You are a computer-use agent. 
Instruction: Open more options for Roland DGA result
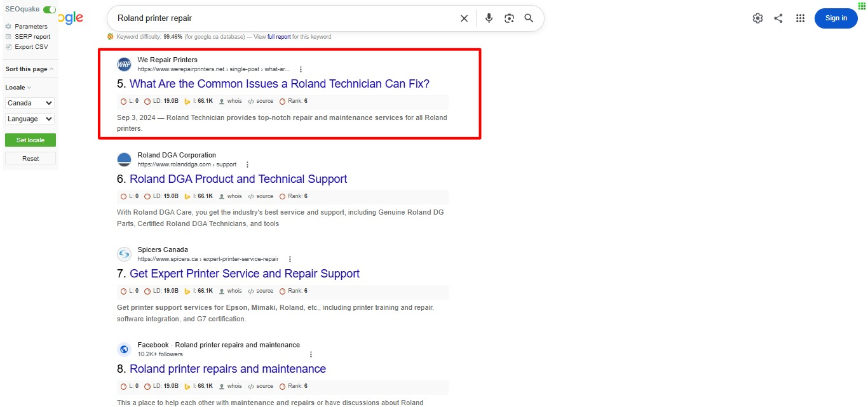click(x=247, y=164)
